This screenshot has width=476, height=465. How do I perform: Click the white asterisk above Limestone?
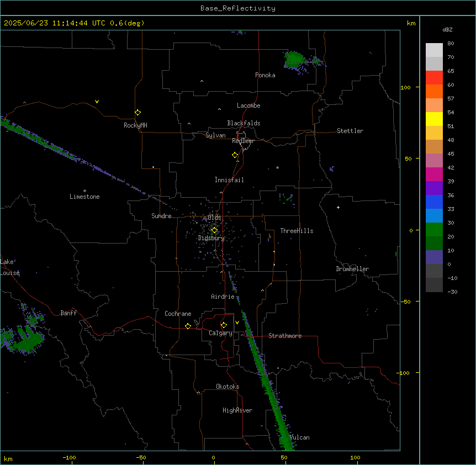tap(84, 191)
